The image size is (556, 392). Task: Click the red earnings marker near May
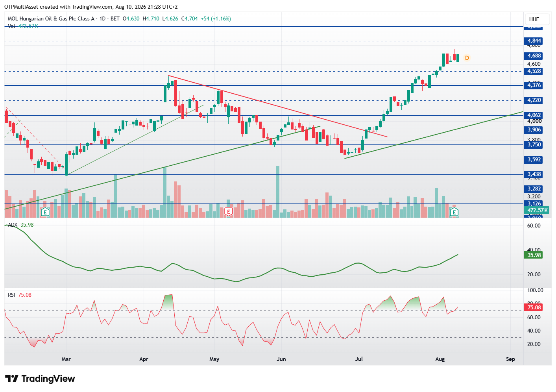pyautogui.click(x=228, y=212)
